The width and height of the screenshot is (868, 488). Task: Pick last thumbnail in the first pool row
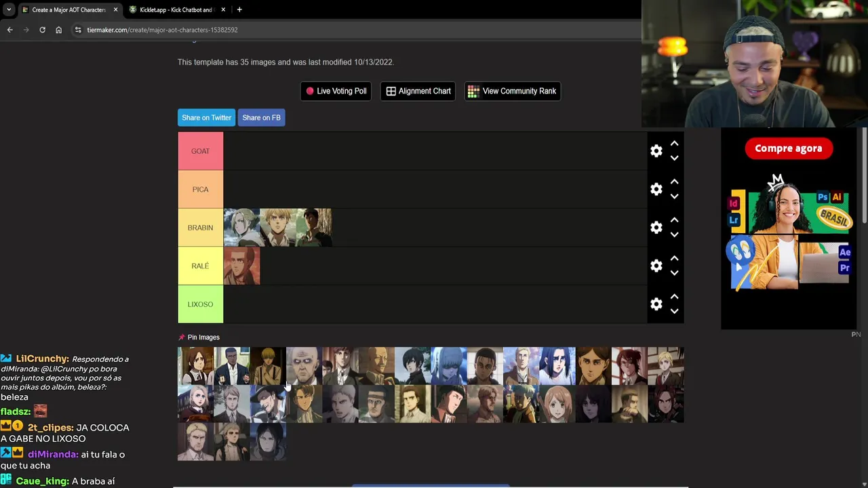point(666,366)
